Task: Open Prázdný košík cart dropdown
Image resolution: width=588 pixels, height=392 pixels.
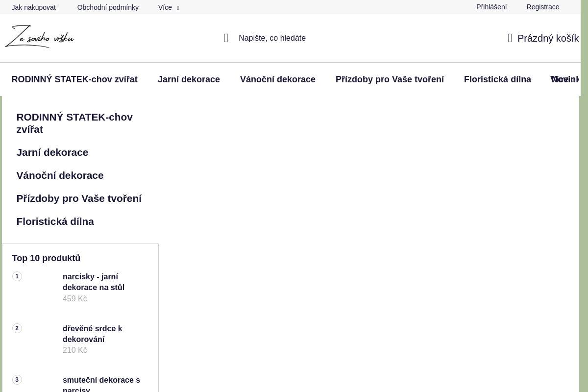Action: pyautogui.click(x=547, y=38)
